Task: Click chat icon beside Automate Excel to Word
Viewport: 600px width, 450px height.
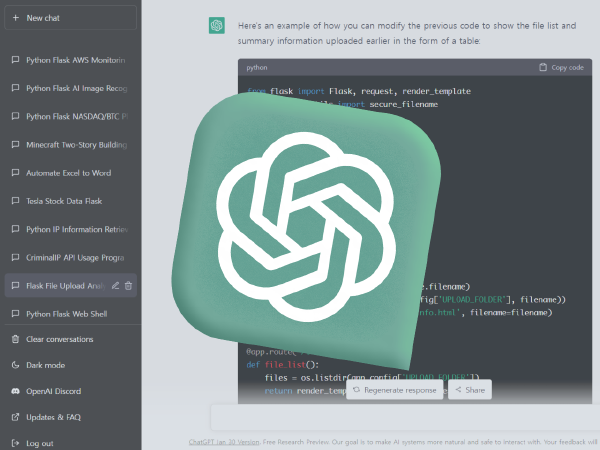Action: tap(15, 173)
